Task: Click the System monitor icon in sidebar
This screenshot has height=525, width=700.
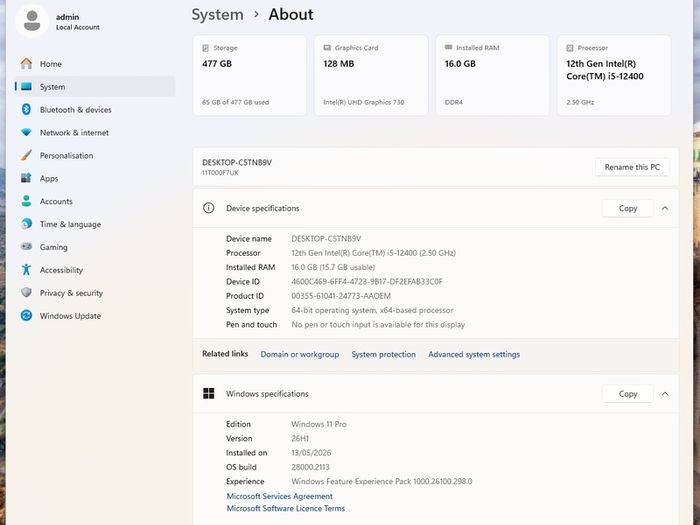Action: 26,87
